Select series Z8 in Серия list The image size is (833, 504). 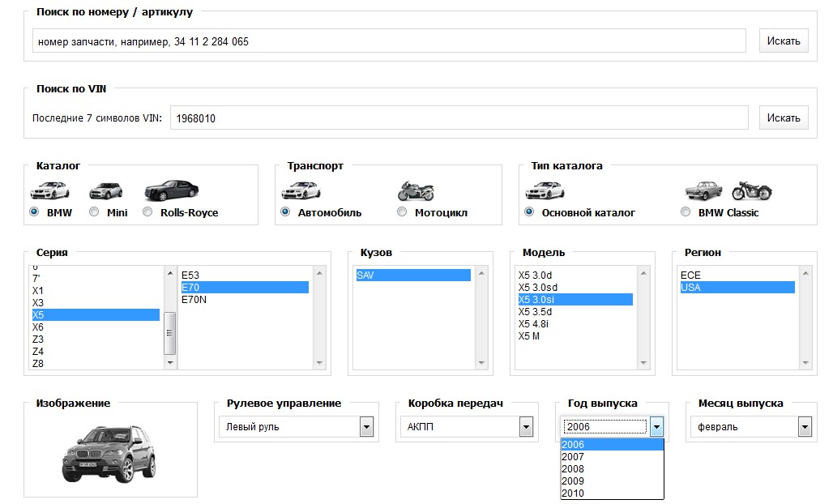[96, 364]
